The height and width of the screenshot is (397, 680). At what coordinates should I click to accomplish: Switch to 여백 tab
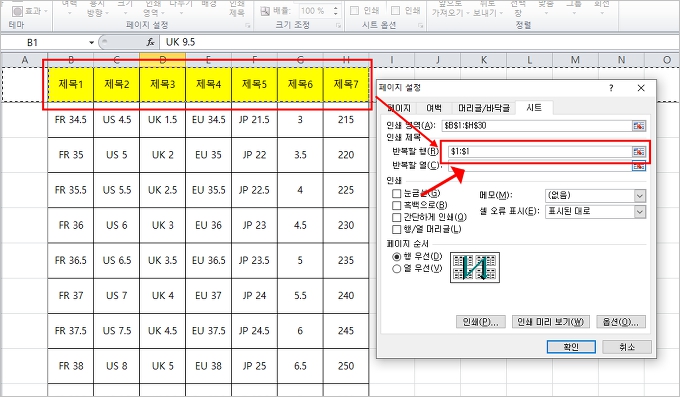(434, 108)
